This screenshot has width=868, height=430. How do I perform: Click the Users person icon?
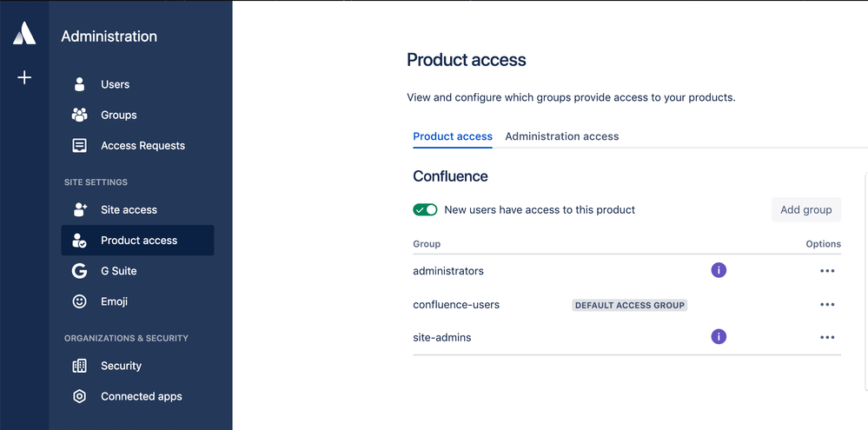(x=80, y=84)
